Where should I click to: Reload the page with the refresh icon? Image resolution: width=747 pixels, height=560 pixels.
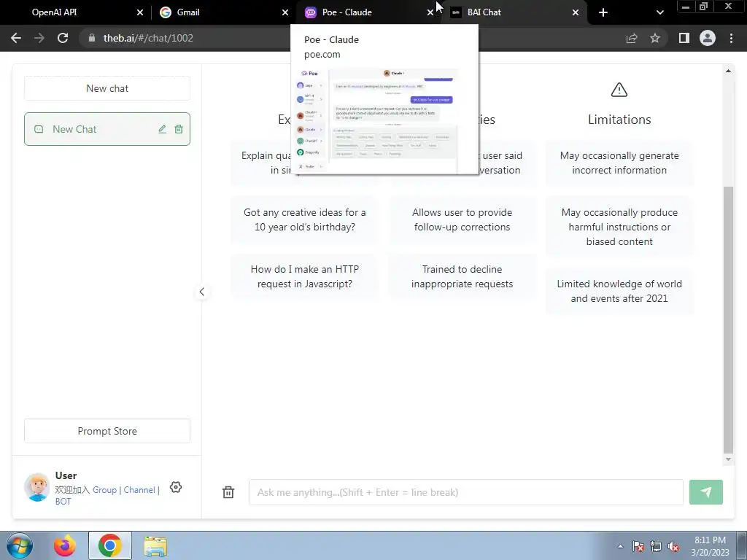pos(63,38)
